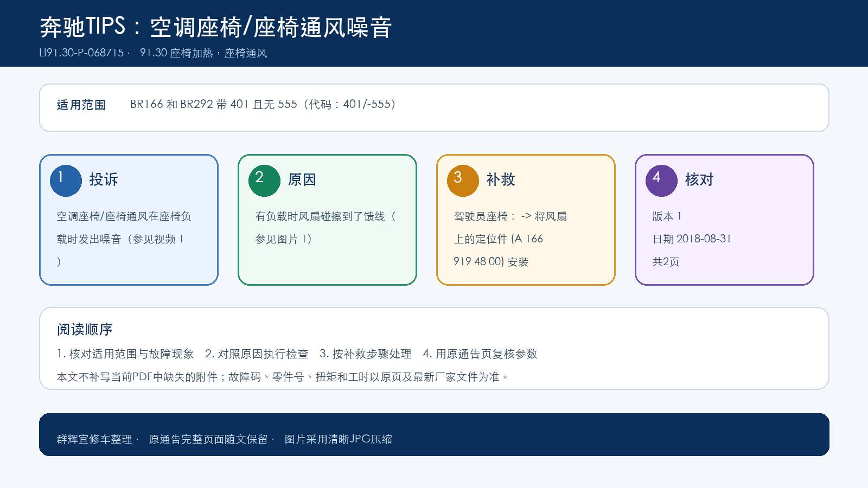The height and width of the screenshot is (488, 868).
Task: Click the footer text 原通告完整页面随文保留
Action: coord(208,439)
